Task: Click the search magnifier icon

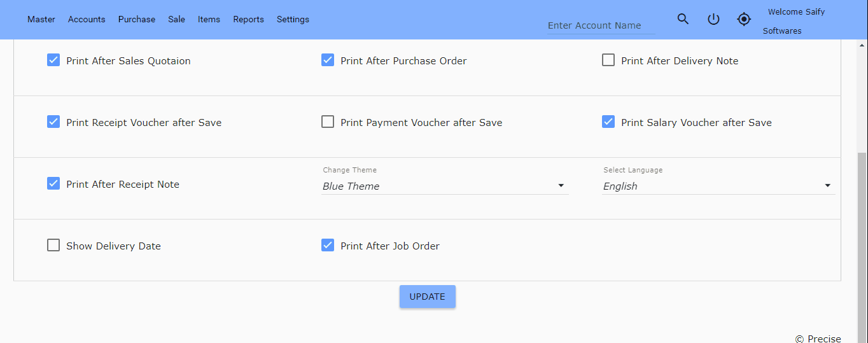Action: (683, 19)
